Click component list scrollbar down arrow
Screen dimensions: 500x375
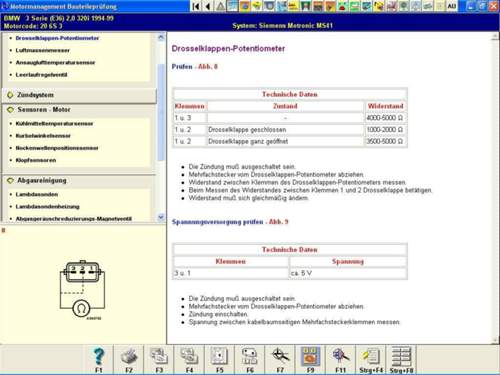[161, 217]
